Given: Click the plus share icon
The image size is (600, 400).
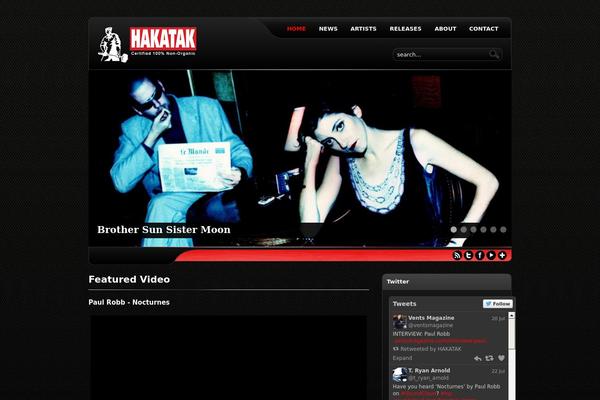Looking at the screenshot, I should (502, 255).
